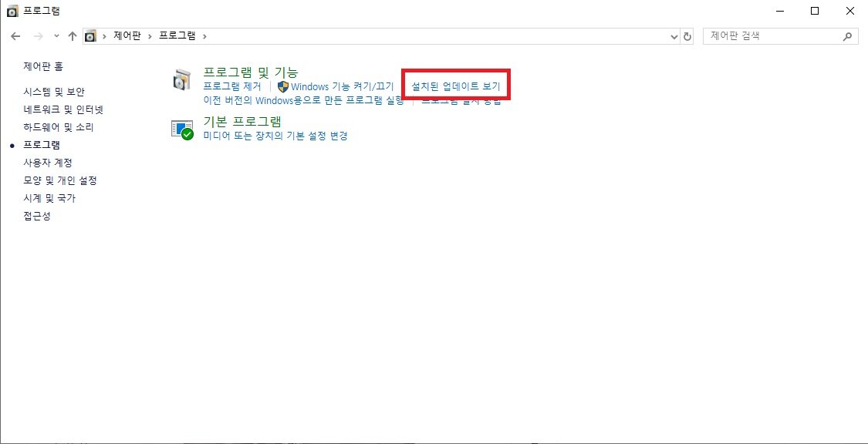
Task: Click the Default Programs icon
Action: (x=182, y=129)
